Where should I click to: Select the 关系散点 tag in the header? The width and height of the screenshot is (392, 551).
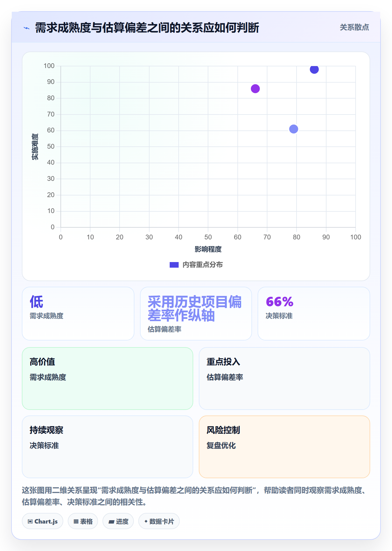pyautogui.click(x=354, y=27)
